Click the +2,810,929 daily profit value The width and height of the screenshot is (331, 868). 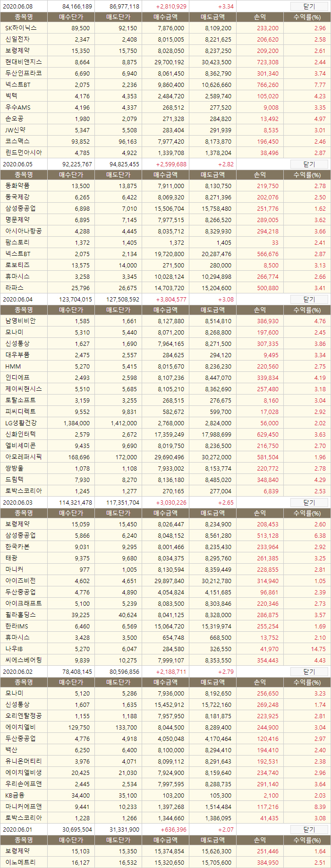(x=171, y=7)
